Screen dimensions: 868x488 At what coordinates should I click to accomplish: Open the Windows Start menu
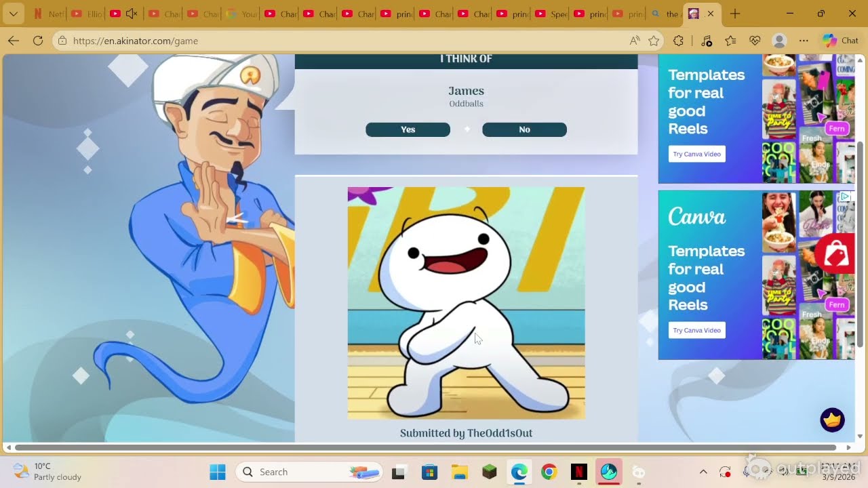coord(217,472)
